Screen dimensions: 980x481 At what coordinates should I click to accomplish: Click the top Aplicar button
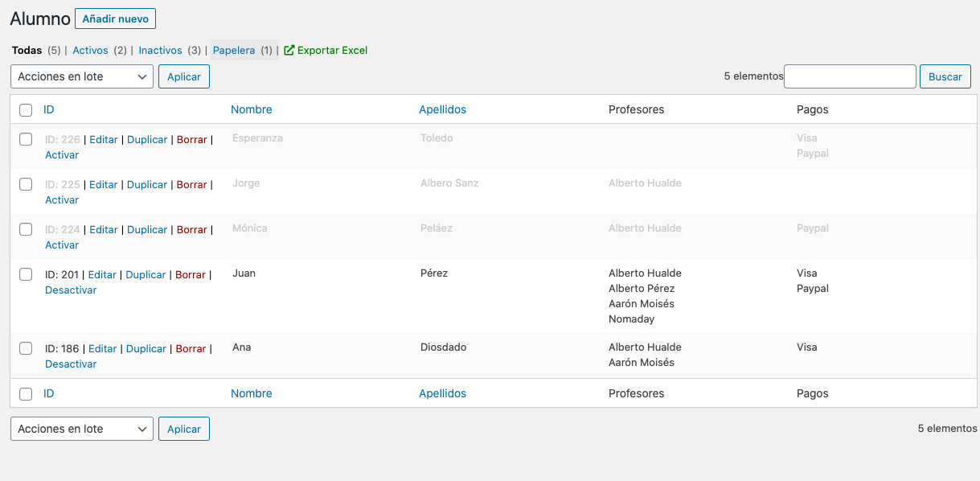[184, 76]
